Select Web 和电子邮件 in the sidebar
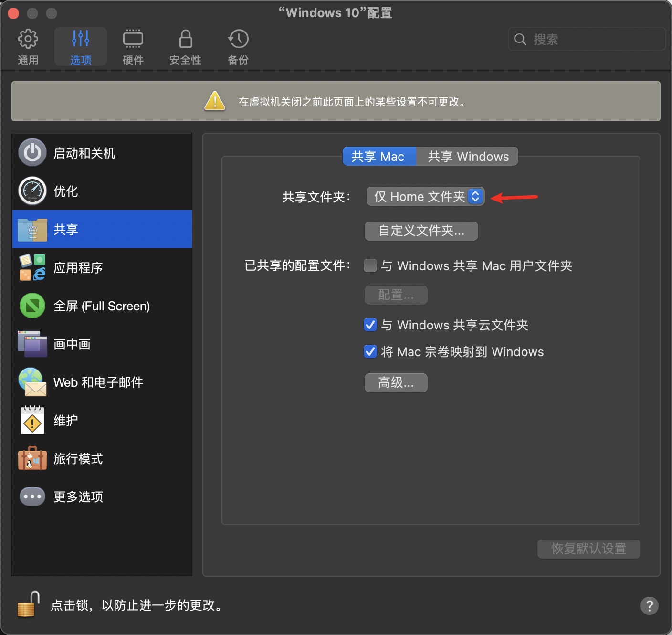This screenshot has width=672, height=635. (102, 382)
